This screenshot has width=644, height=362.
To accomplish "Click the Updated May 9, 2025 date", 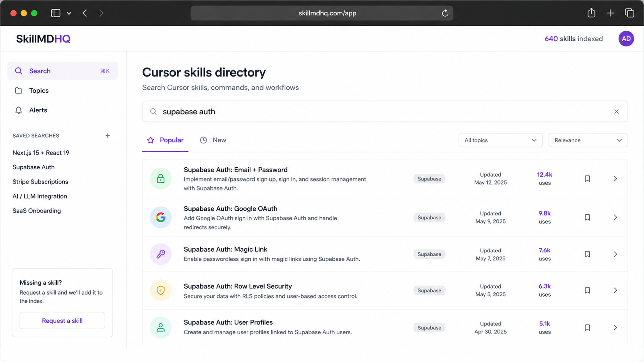I will (490, 217).
